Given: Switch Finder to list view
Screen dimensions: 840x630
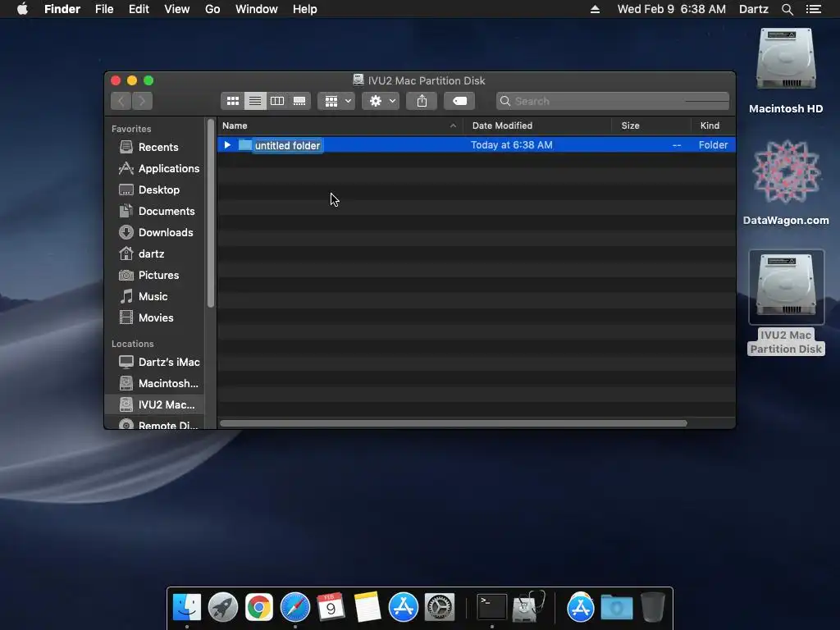Looking at the screenshot, I should 255,101.
